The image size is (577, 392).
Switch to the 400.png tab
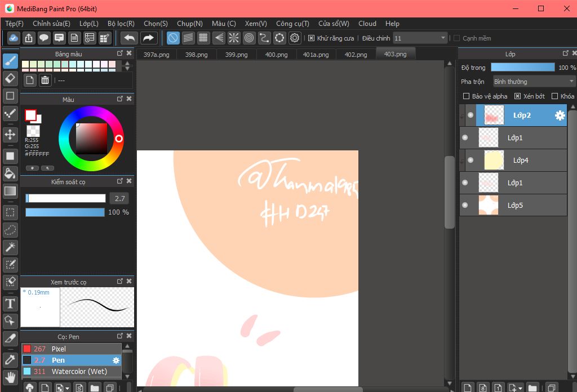tap(276, 55)
